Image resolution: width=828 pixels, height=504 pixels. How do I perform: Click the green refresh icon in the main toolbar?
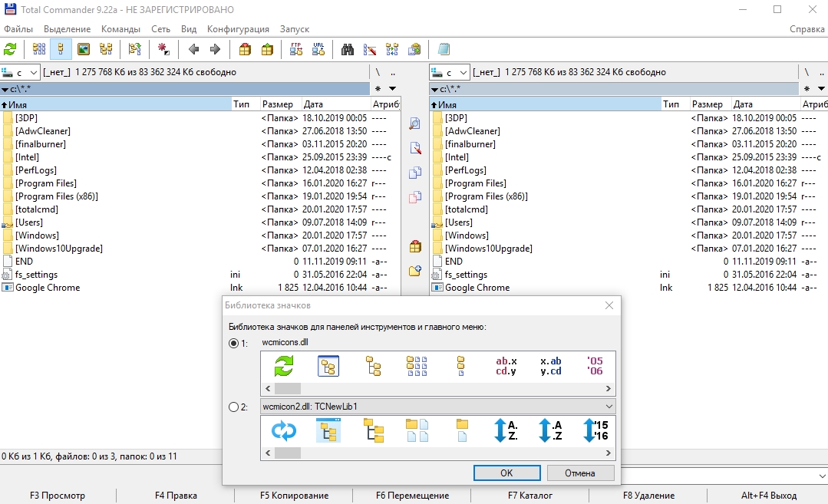click(10, 49)
